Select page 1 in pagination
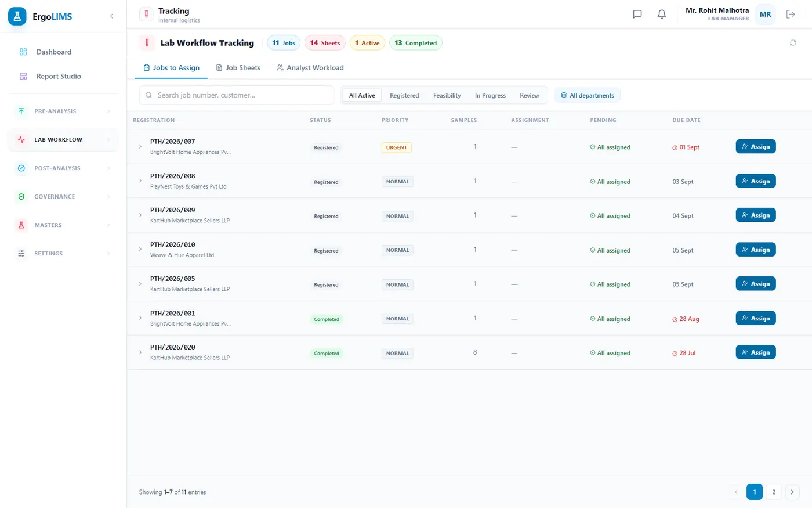Viewport: 812px width, 508px height. tap(755, 492)
